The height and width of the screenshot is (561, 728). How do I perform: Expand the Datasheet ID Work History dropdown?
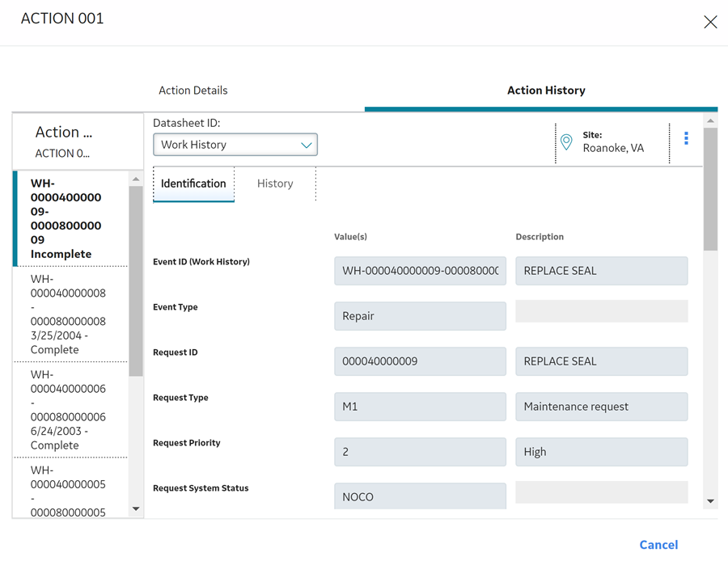(x=235, y=145)
